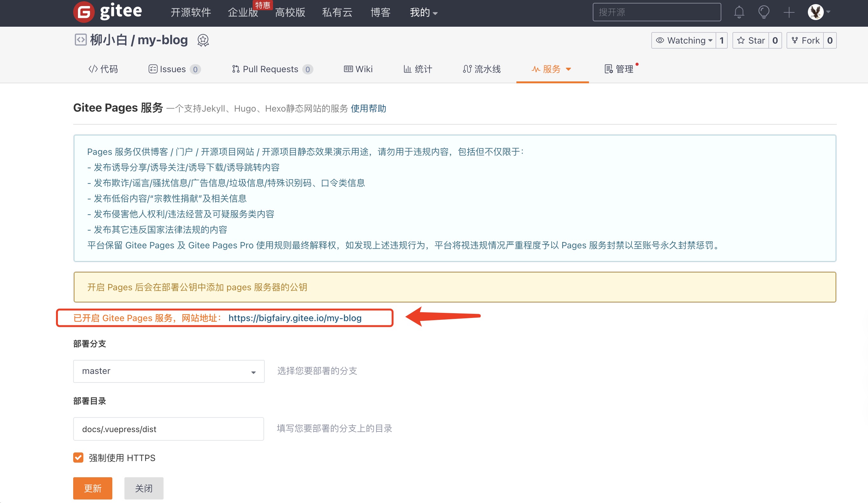Click the 更新 button
The height and width of the screenshot is (503, 868).
(93, 488)
